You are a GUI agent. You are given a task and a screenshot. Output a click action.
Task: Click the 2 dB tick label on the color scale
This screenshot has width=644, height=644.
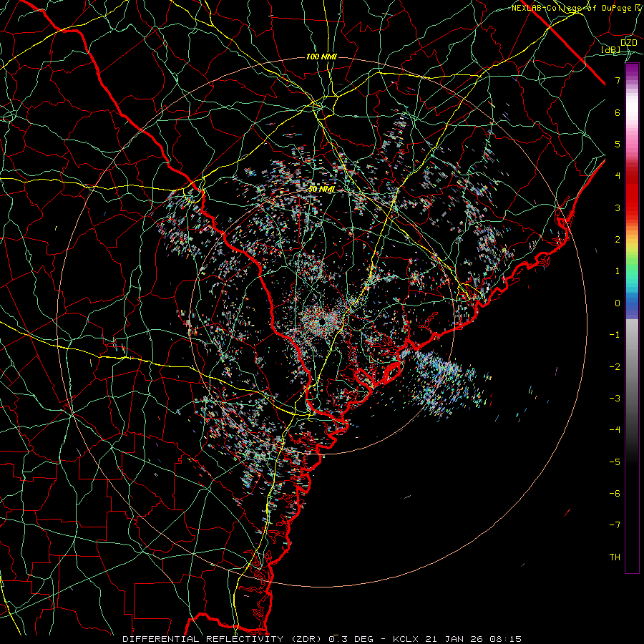pyautogui.click(x=618, y=240)
